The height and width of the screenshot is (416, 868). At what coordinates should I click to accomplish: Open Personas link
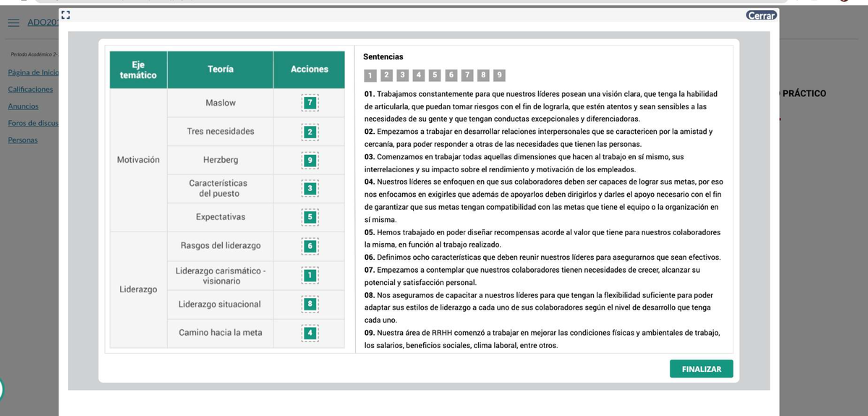click(22, 140)
